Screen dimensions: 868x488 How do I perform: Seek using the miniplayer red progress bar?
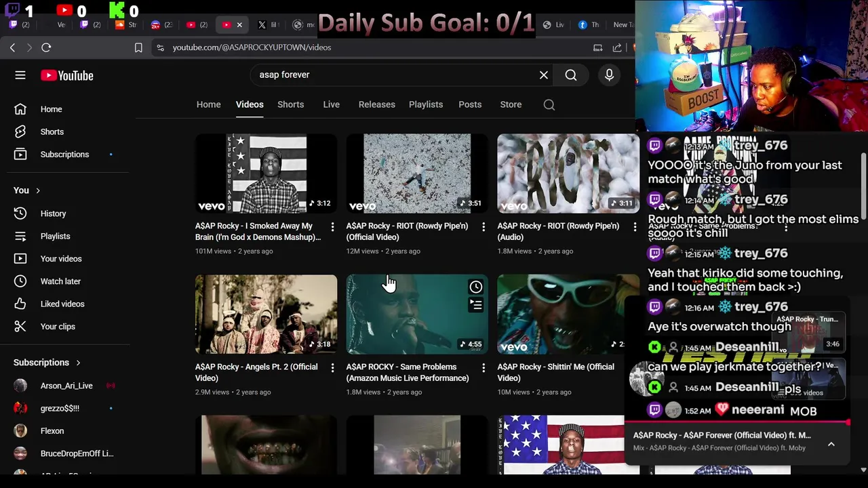(x=736, y=423)
